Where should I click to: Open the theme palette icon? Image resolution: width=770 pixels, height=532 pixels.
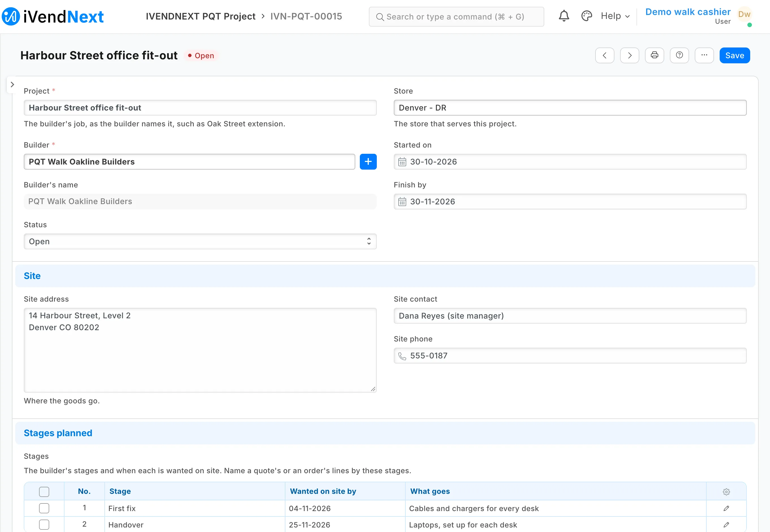[586, 16]
